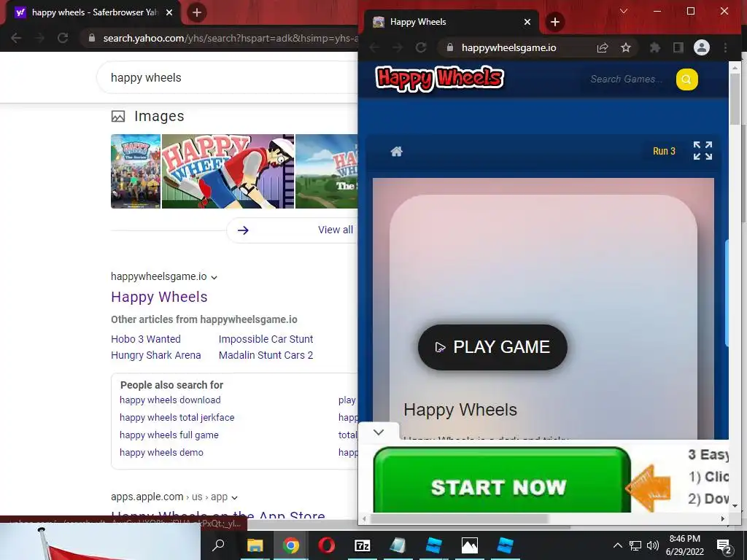
Task: Open Impossible Car Stunt link
Action: point(266,339)
